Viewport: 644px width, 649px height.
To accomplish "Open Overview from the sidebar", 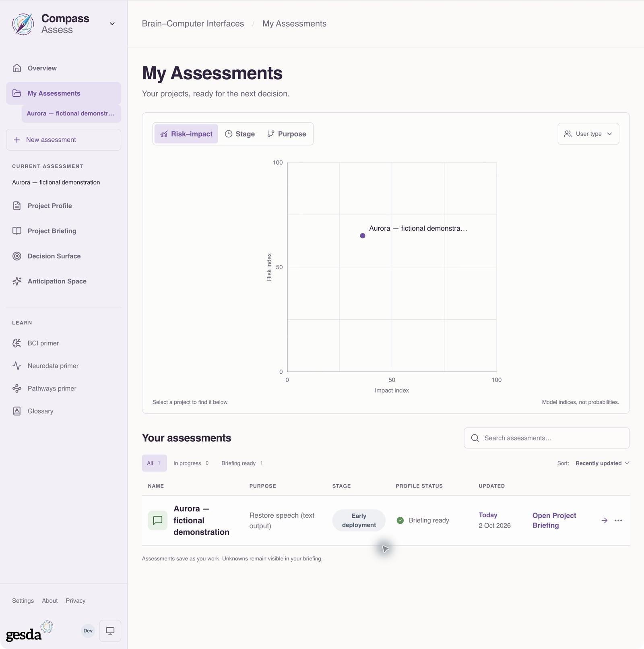I will pos(64,68).
